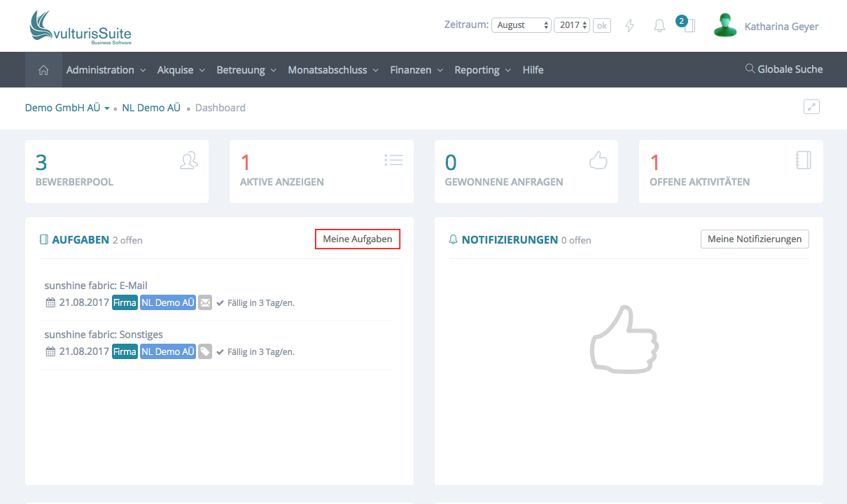Open the year dropdown showing 2017
Viewport: 847px width, 504px height.
(x=573, y=25)
